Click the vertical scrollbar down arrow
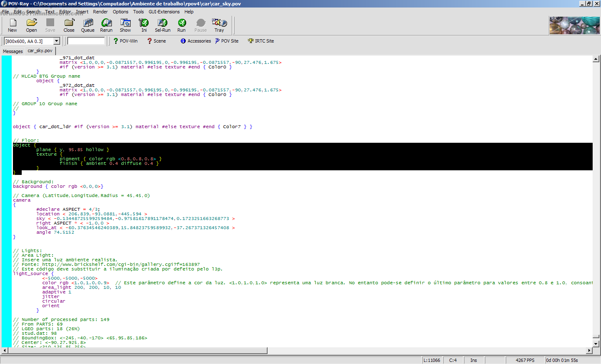This screenshot has height=364, width=601. (596, 344)
